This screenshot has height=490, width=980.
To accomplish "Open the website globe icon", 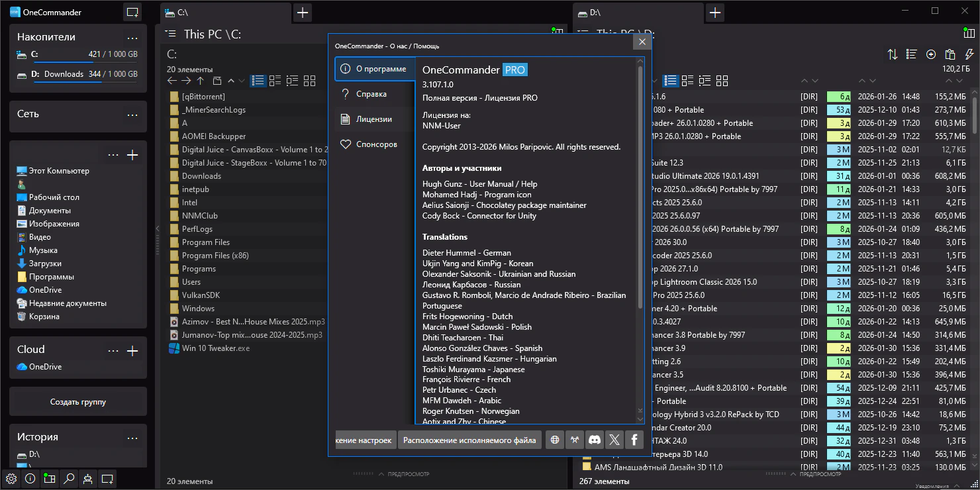I will point(555,440).
